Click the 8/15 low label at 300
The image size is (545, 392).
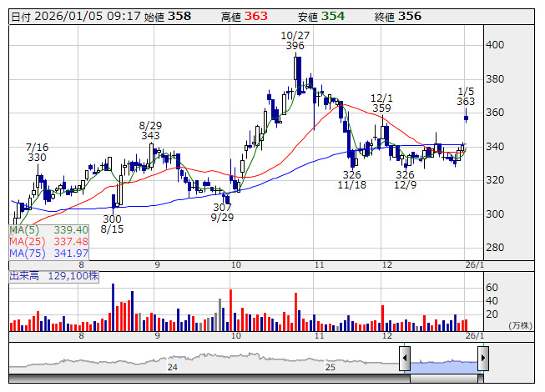tap(112, 224)
